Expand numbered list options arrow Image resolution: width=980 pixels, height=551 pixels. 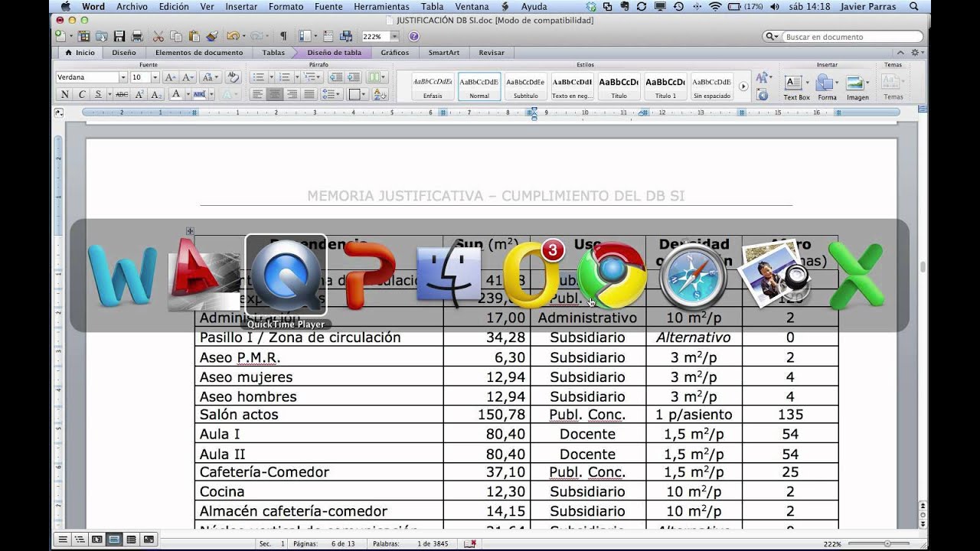click(296, 77)
